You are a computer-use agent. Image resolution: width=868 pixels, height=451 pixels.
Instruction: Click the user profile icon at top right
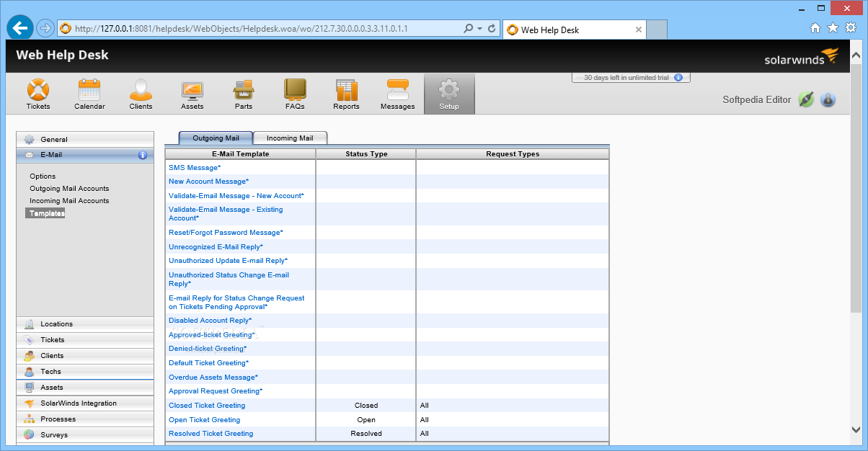[828, 100]
